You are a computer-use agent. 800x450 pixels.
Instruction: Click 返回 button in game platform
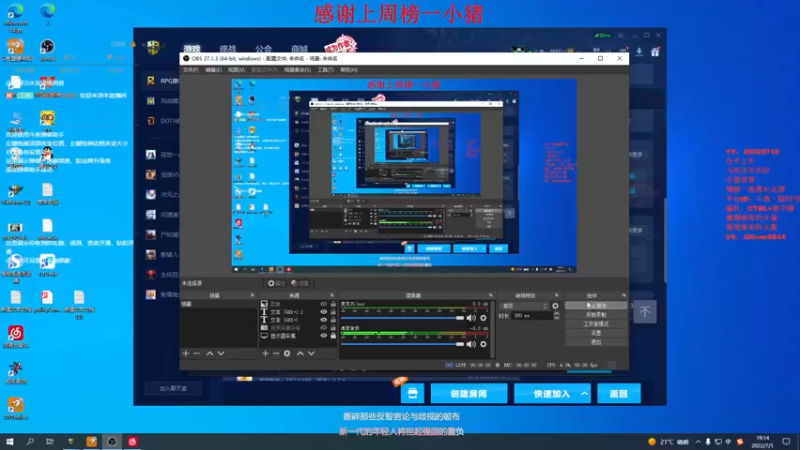click(618, 393)
